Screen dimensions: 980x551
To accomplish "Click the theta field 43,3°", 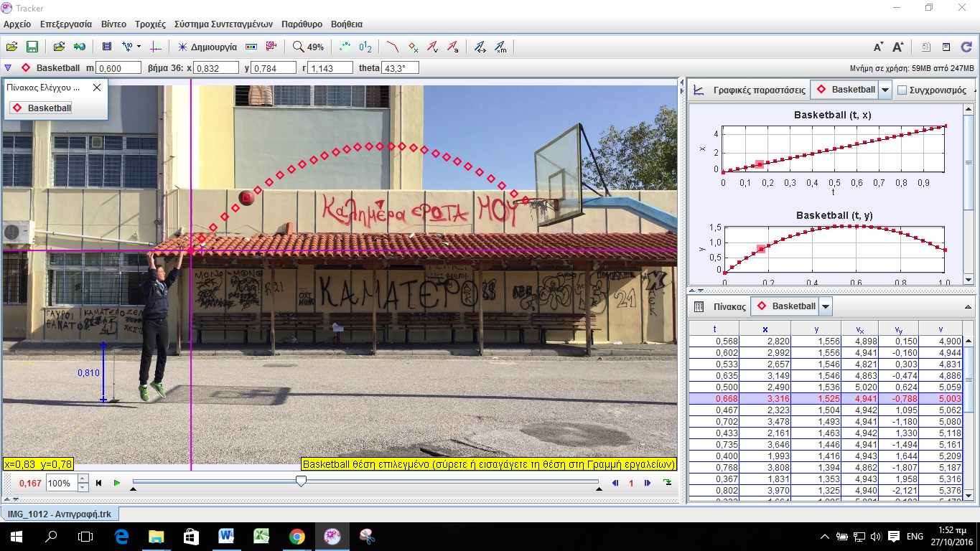I will click(x=401, y=68).
